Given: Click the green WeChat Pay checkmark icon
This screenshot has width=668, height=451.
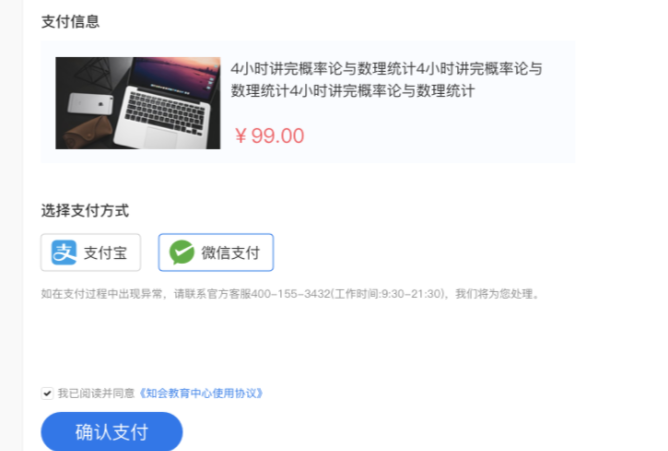Looking at the screenshot, I should 182,252.
